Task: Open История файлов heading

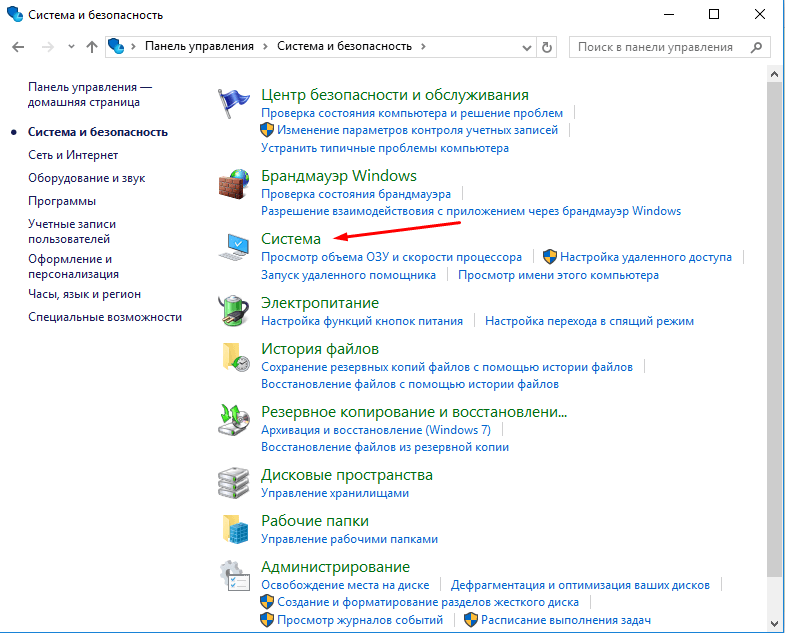Action: point(320,349)
